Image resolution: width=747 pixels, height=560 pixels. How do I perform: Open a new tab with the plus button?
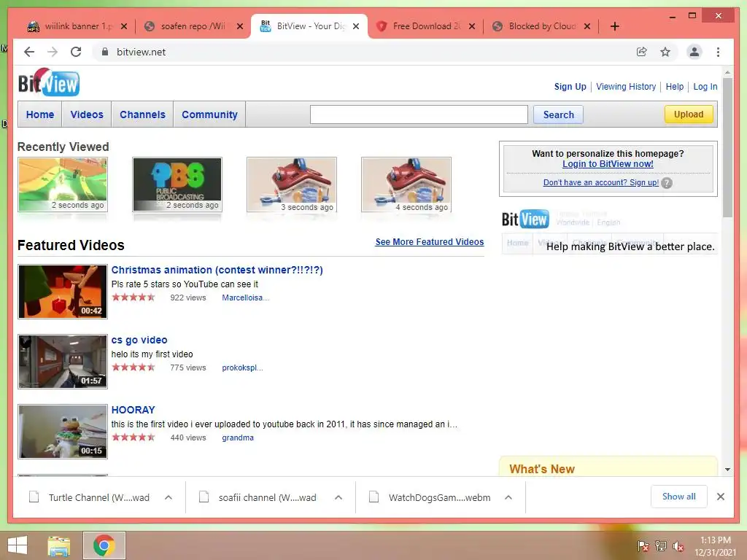tap(615, 26)
